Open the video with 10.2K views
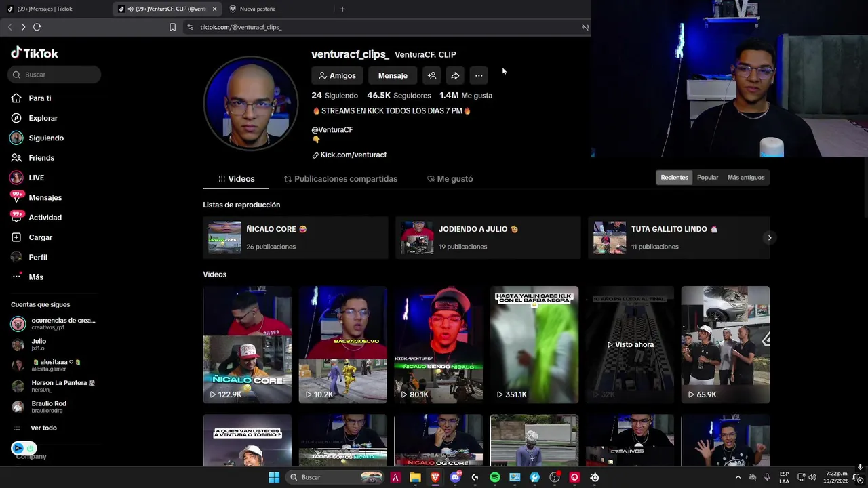 (x=343, y=344)
